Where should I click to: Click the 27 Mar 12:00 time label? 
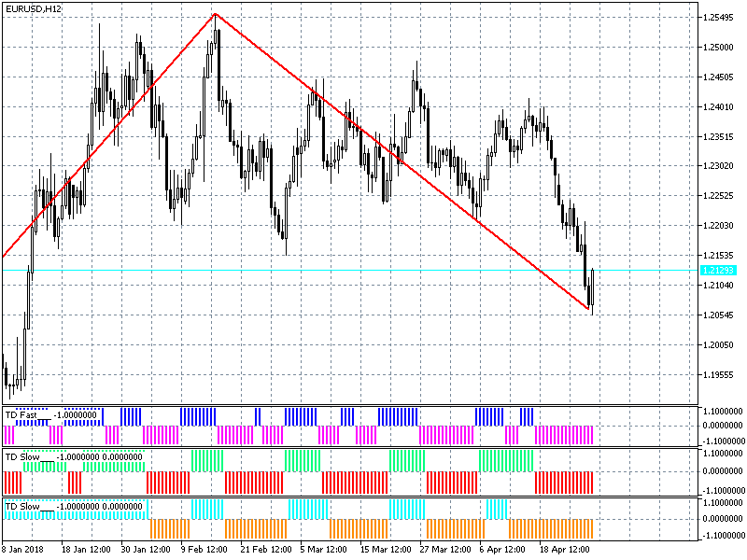445,549
